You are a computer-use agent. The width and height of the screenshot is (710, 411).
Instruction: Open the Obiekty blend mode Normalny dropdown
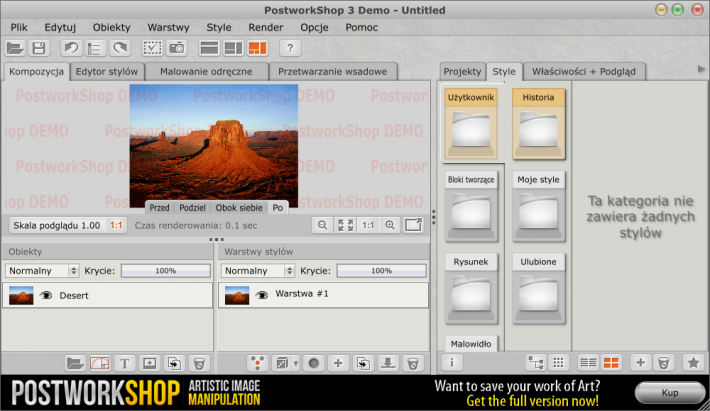coord(42,271)
